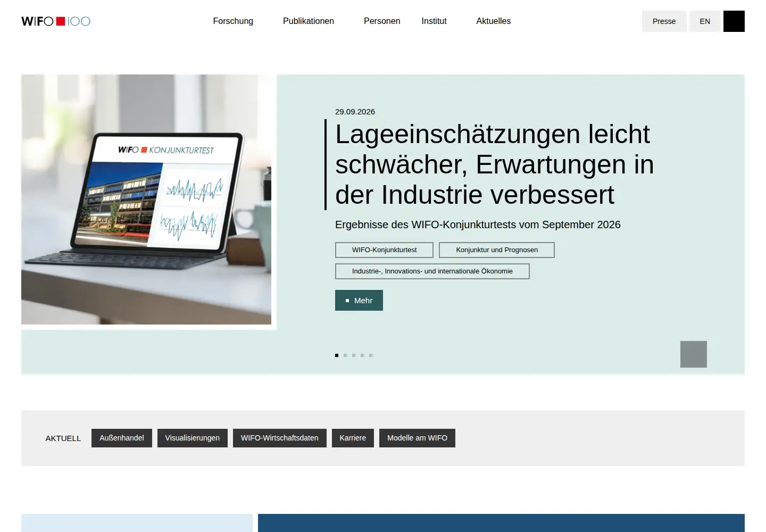The height and width of the screenshot is (532, 766).
Task: Go to the fifth carousel slide dot
Action: (x=371, y=355)
